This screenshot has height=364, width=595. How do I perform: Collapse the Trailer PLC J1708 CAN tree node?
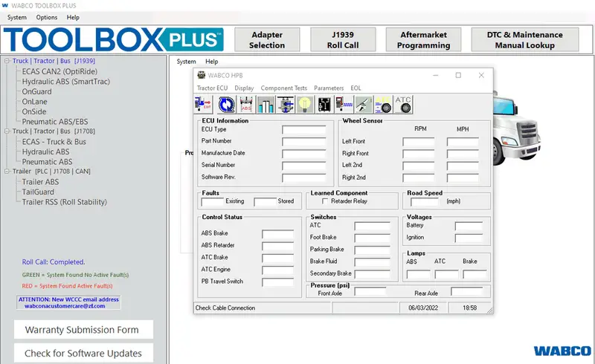click(7, 172)
